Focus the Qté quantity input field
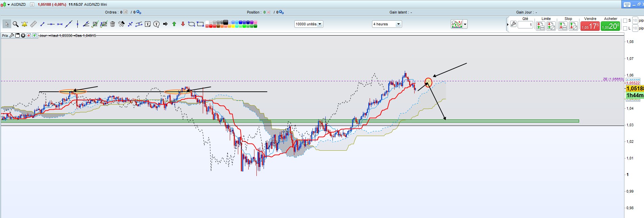644x218 pixels. pos(525,25)
